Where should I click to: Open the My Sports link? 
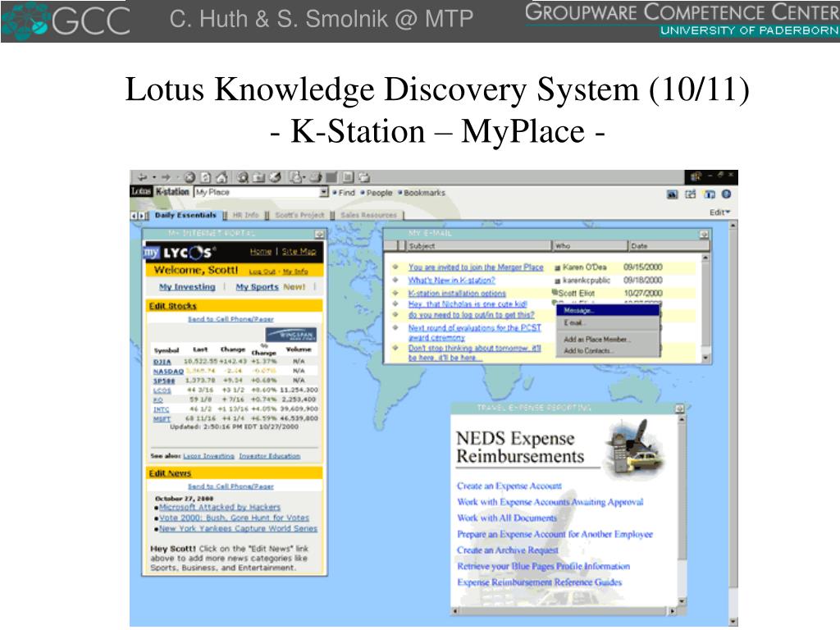257,287
